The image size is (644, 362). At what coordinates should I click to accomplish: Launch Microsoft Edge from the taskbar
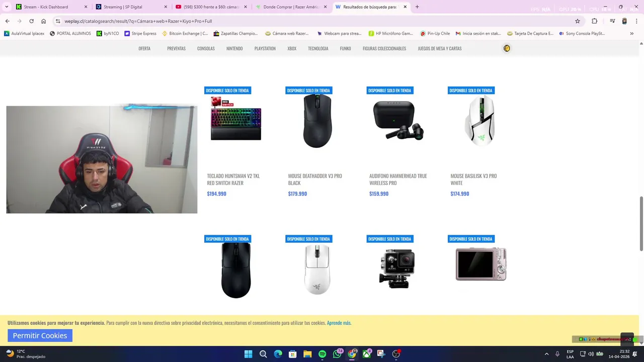click(278, 354)
